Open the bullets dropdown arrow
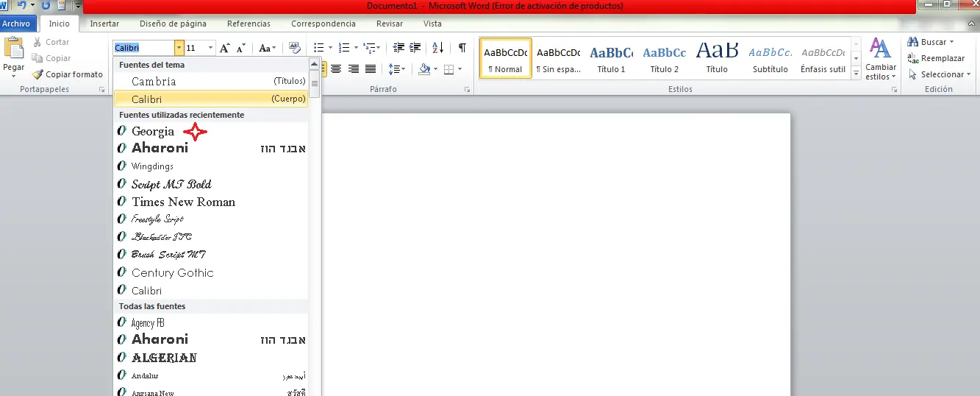This screenshot has width=980, height=396. click(330, 48)
